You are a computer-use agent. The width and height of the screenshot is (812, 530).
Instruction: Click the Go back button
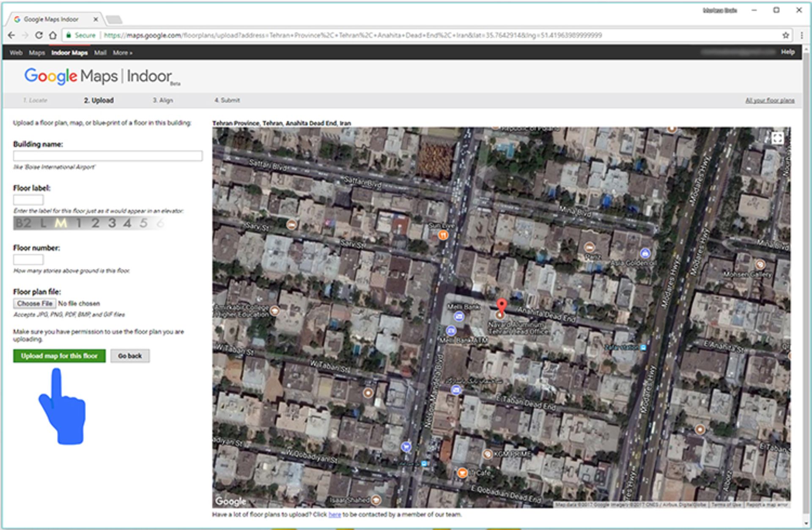point(130,356)
